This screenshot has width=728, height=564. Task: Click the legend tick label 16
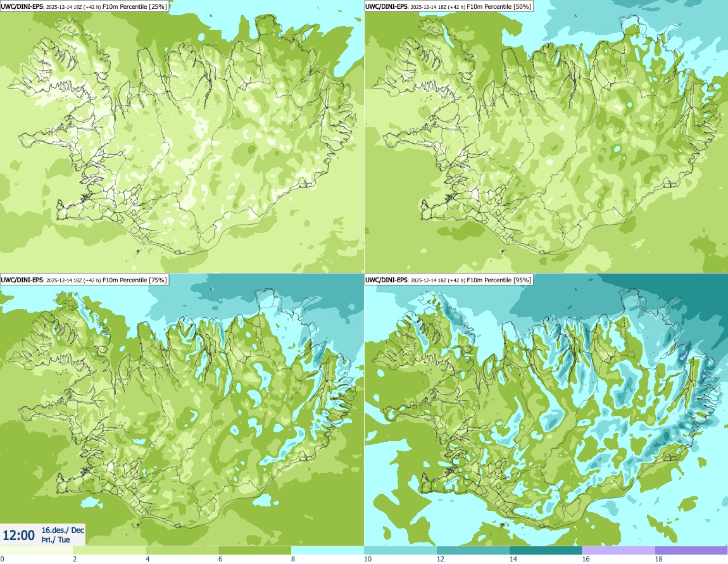(x=586, y=560)
